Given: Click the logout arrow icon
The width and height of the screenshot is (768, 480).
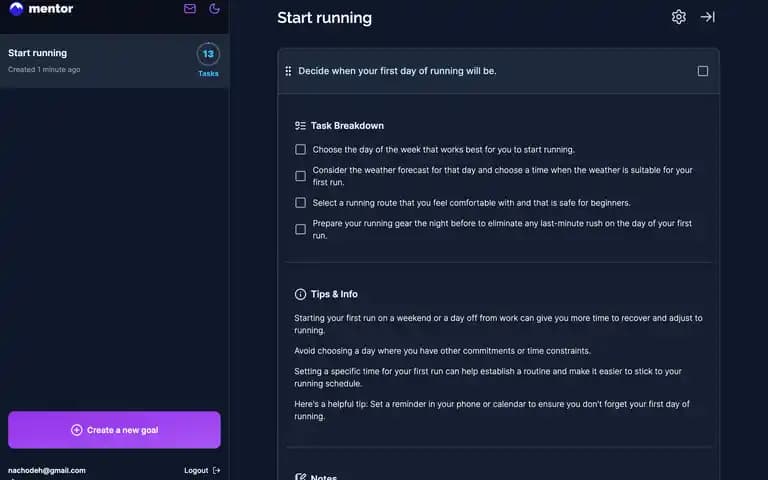Looking at the screenshot, I should (216, 470).
